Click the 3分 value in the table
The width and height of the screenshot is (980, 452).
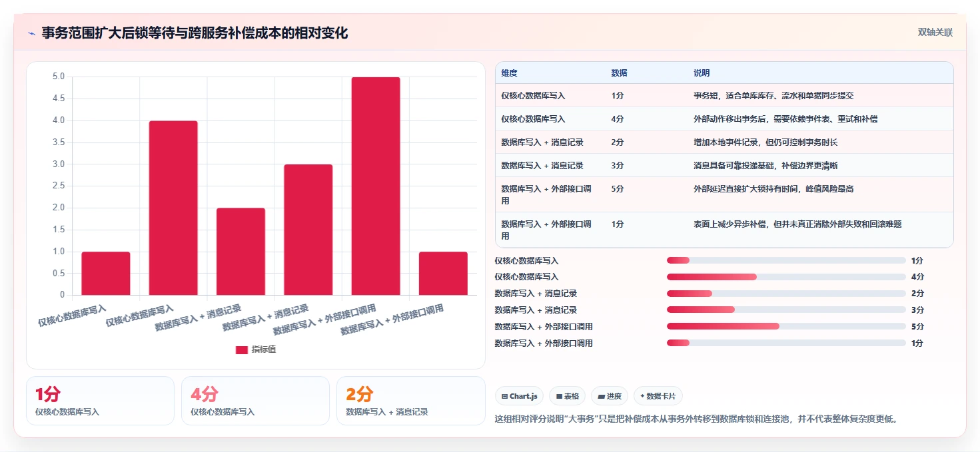[618, 166]
